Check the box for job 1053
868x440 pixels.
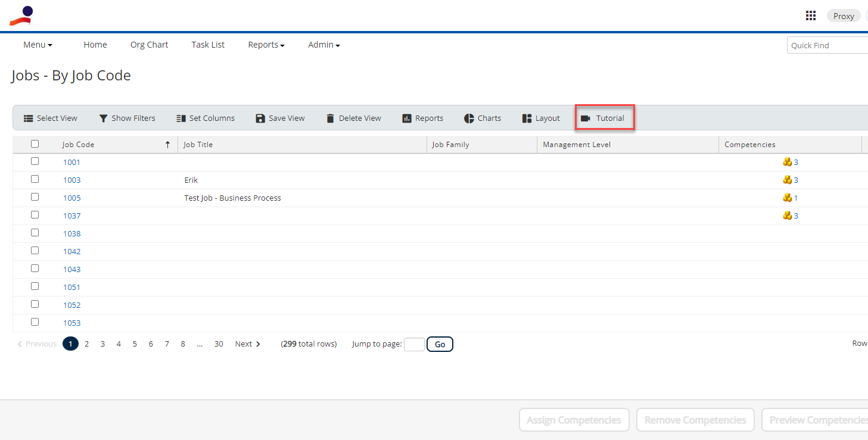35,322
